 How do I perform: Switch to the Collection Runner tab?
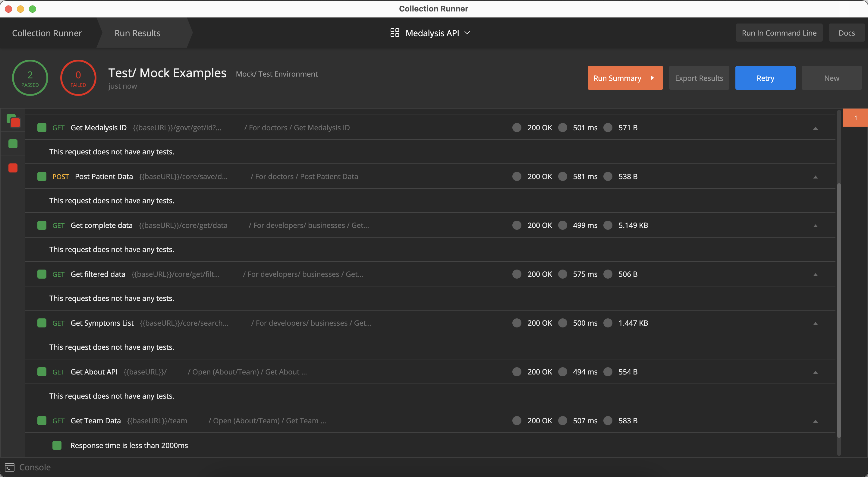click(x=47, y=33)
